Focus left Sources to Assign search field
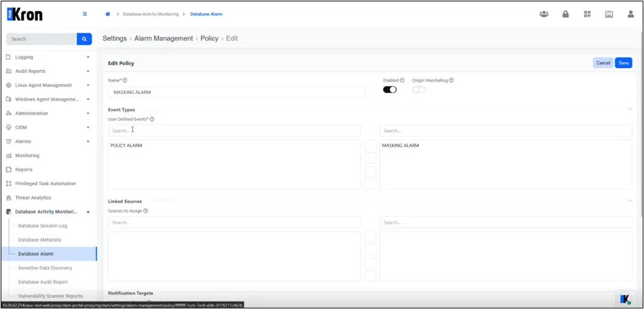 (234, 223)
